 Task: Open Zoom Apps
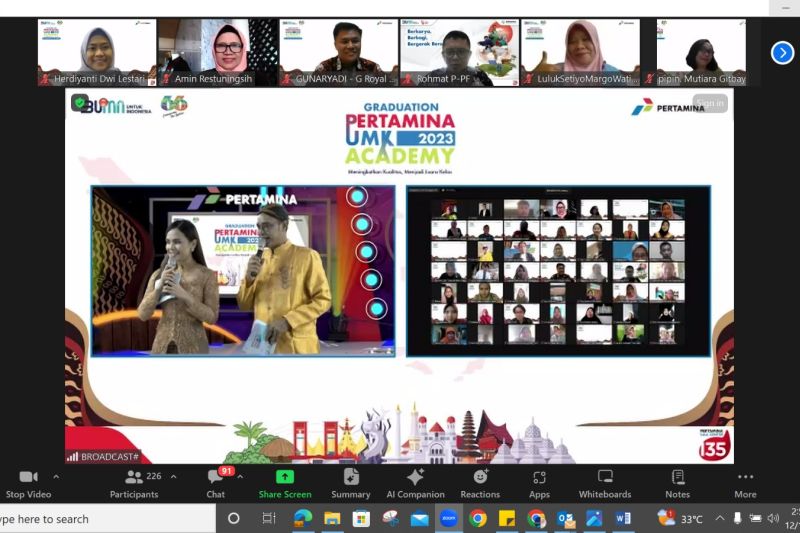click(539, 485)
